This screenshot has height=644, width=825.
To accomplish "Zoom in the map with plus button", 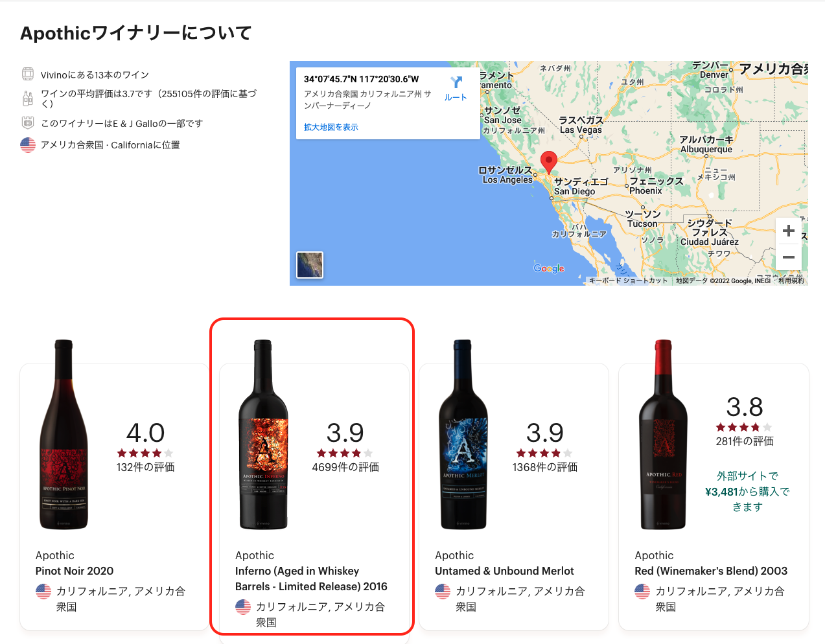I will pyautogui.click(x=789, y=231).
